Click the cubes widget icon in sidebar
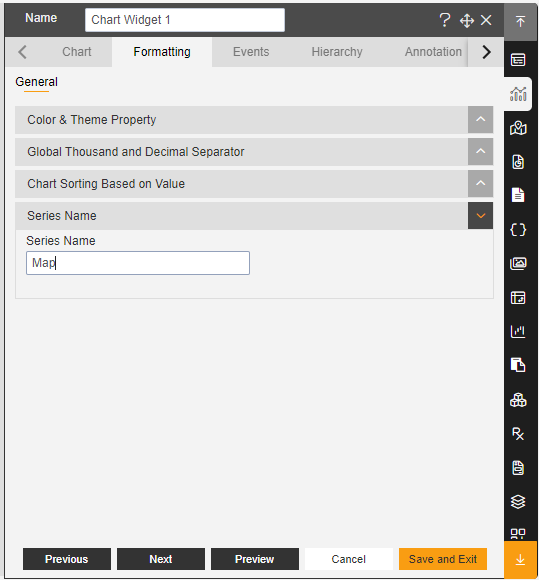539x580 pixels. 518,400
